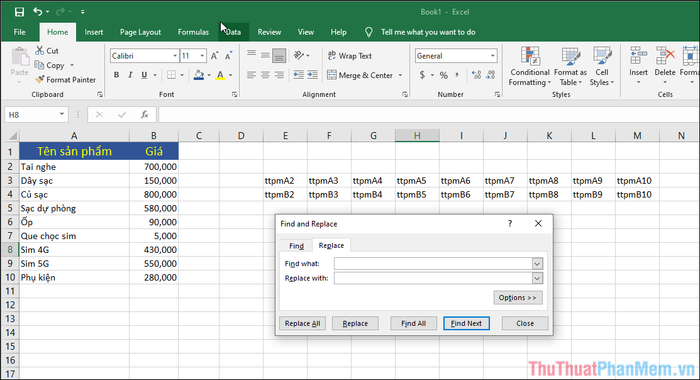Click the Find All button
Screen dimensions: 700x380
(x=413, y=323)
